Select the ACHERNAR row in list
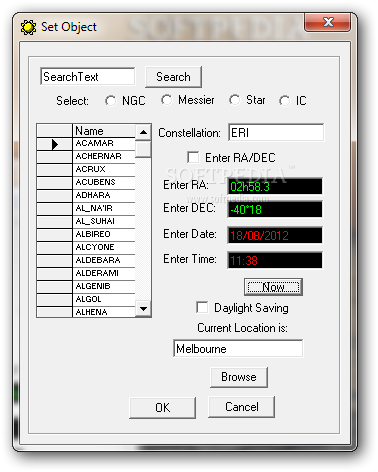This screenshot has width=378, height=472. [x=104, y=156]
